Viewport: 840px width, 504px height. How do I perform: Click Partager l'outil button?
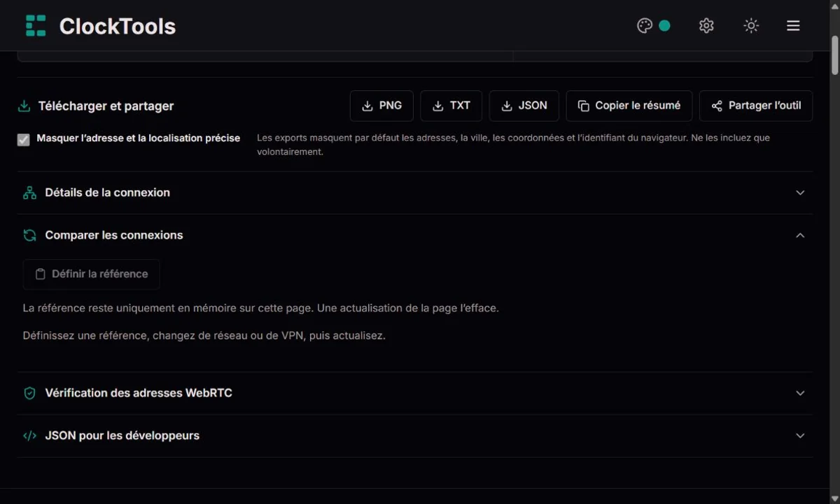[x=755, y=106]
